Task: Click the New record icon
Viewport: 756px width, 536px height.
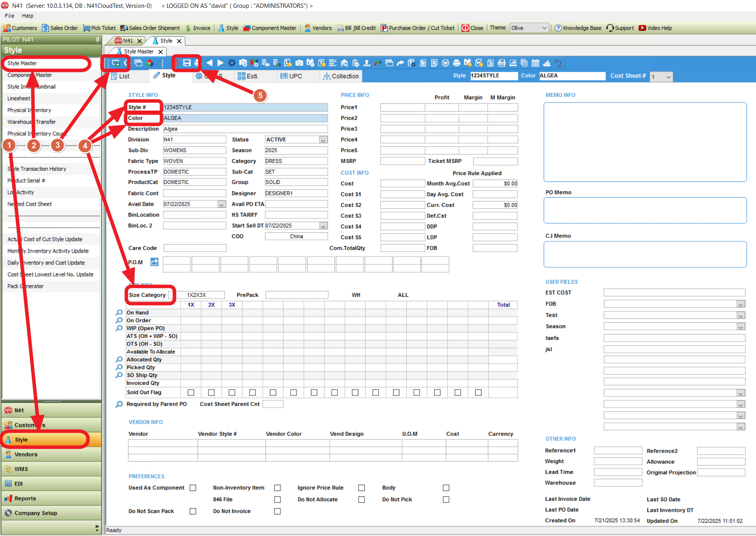Action: pos(116,63)
